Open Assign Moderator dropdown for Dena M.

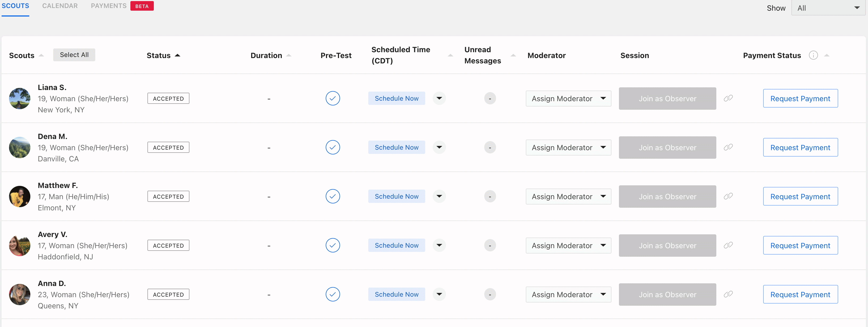tap(568, 147)
